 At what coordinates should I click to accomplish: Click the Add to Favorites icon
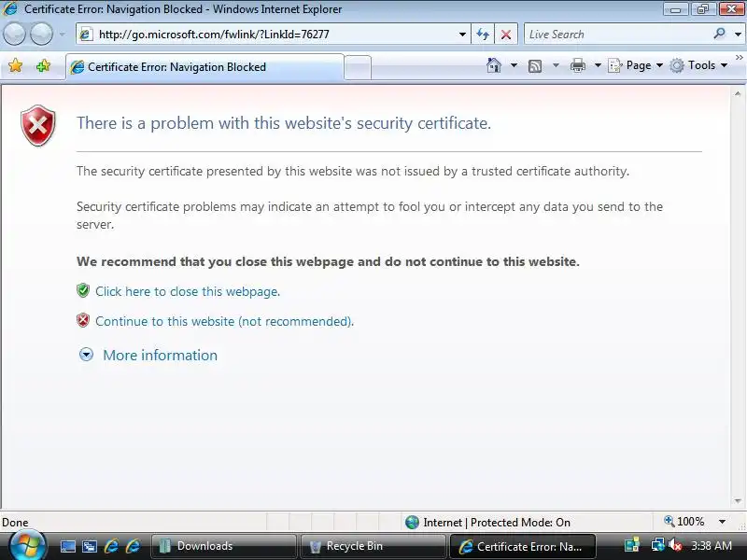click(43, 65)
